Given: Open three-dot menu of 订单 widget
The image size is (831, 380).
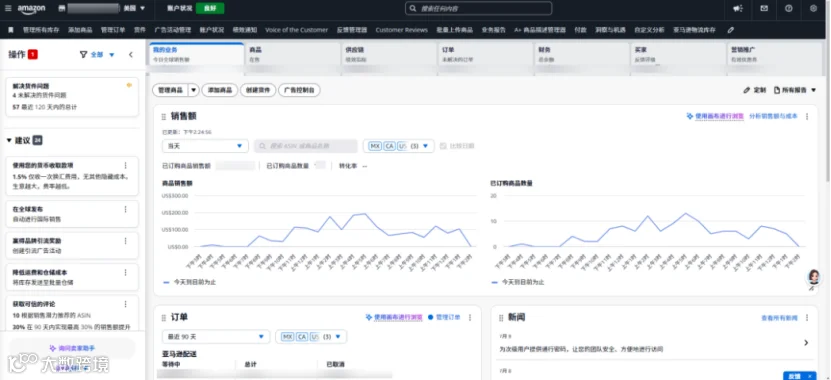Looking at the screenshot, I should point(470,317).
